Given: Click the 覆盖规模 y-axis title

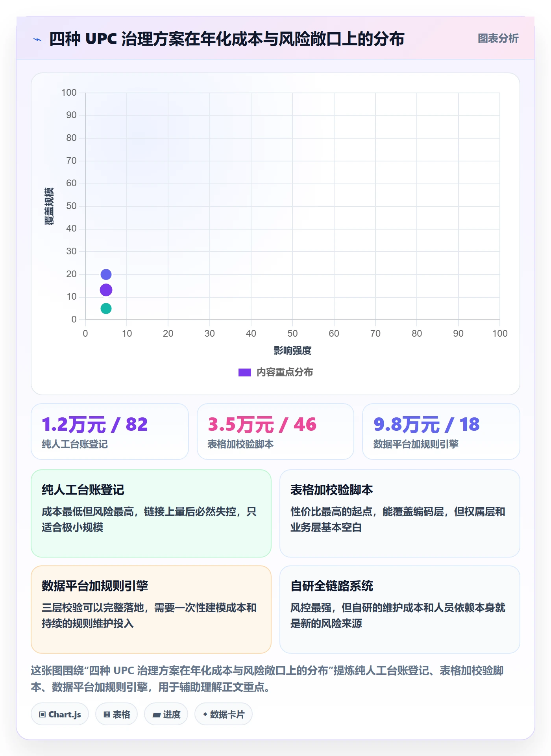Looking at the screenshot, I should coord(49,206).
